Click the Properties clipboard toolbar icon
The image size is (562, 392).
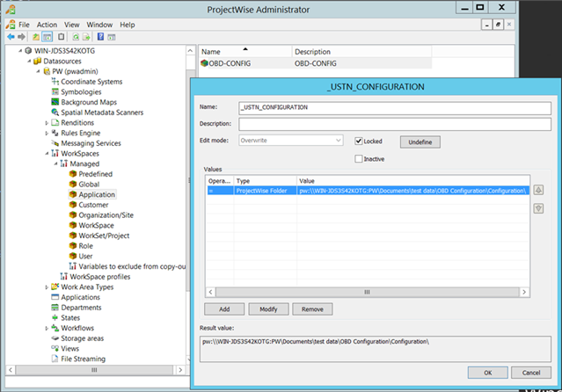[62, 37]
